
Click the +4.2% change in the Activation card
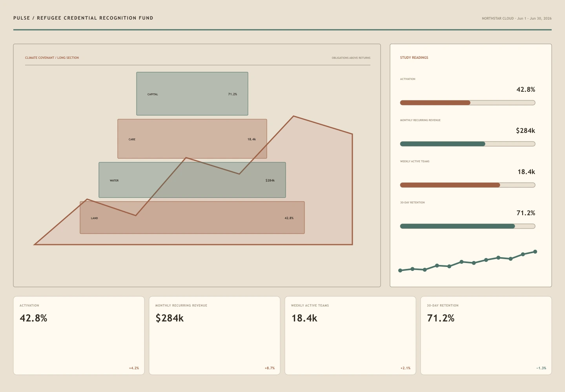point(134,368)
